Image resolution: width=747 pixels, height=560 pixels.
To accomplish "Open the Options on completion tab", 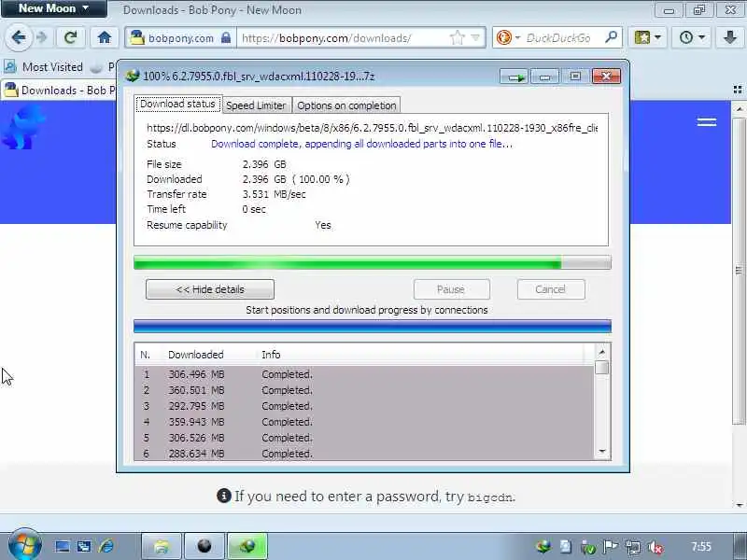I will pyautogui.click(x=346, y=105).
